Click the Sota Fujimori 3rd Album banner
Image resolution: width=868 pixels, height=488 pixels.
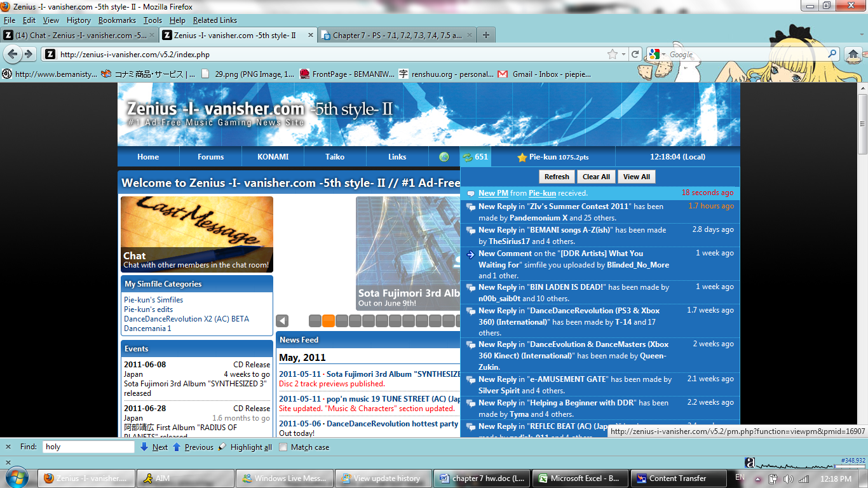click(x=408, y=254)
